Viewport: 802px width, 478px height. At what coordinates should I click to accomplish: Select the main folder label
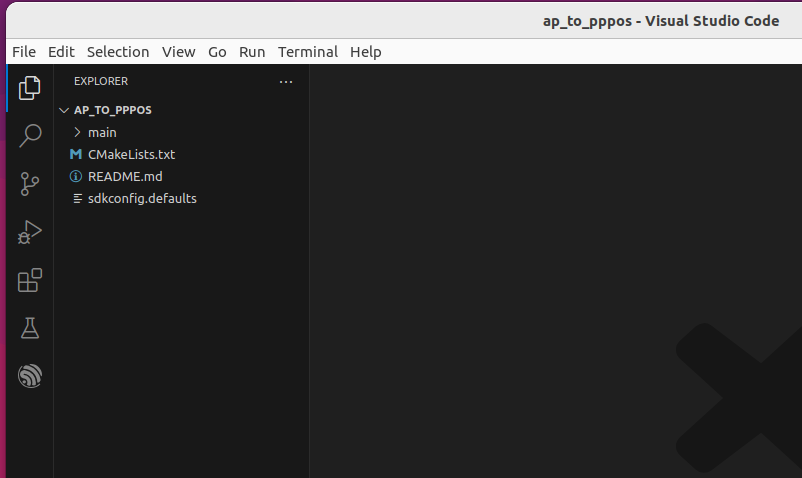pyautogui.click(x=102, y=132)
